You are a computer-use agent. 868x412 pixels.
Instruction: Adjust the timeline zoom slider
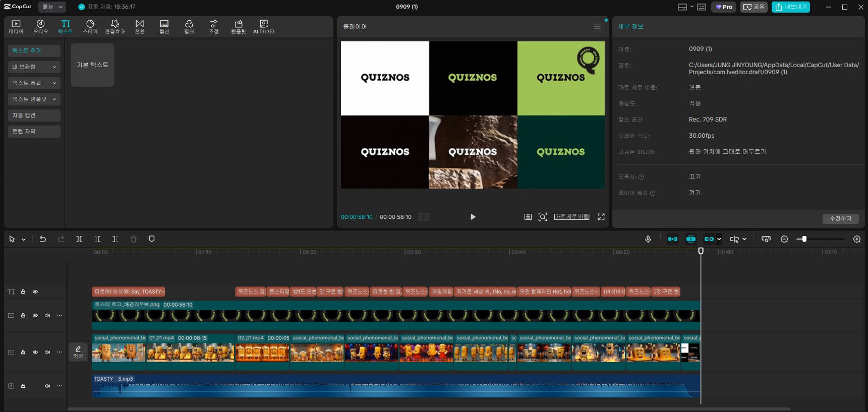pos(804,239)
